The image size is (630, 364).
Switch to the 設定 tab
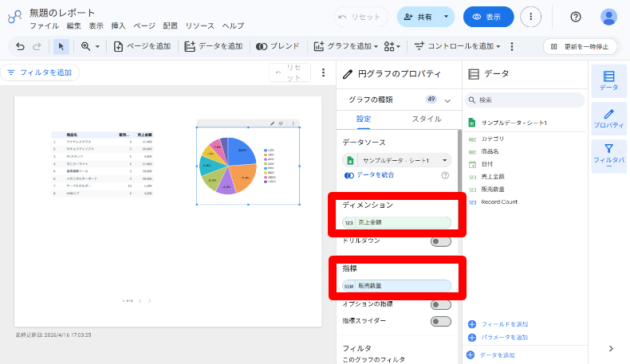364,119
